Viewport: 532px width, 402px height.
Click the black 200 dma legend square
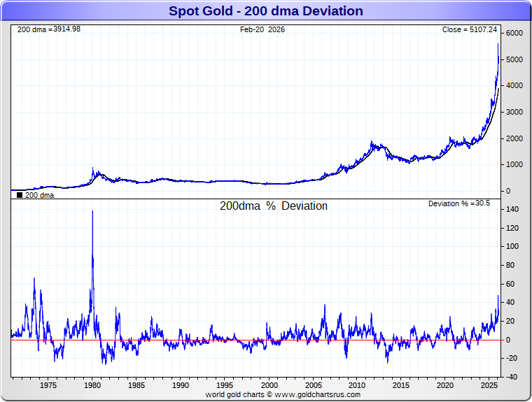[x=19, y=196]
